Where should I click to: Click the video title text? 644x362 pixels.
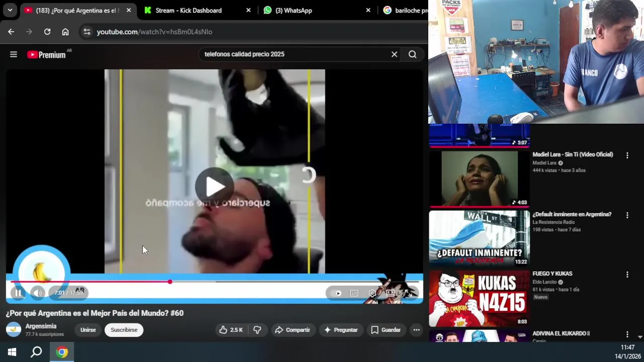tap(95, 313)
